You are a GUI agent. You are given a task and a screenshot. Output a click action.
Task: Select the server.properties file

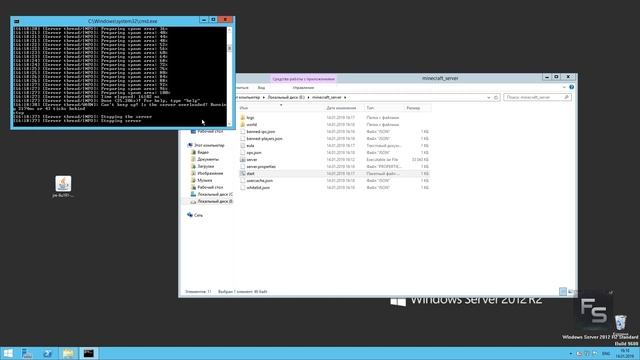tap(261, 167)
